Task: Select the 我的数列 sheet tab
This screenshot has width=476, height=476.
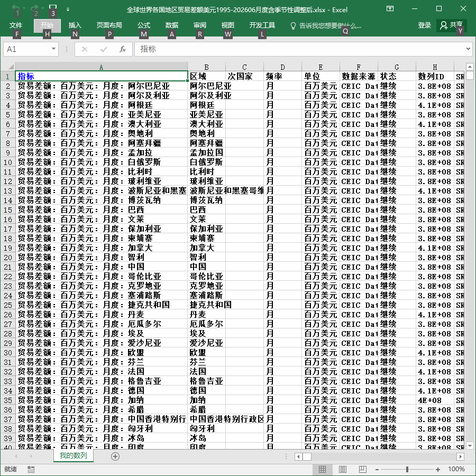Action: [73, 456]
